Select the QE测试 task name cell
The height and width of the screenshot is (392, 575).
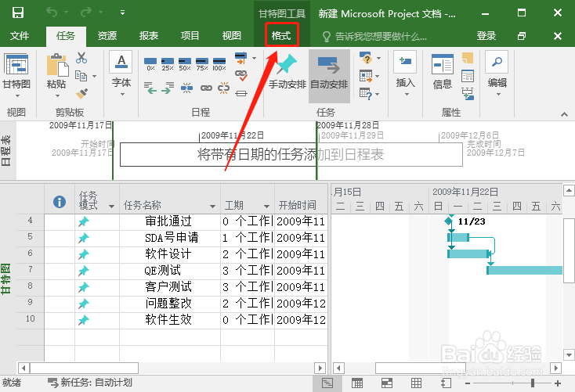[x=170, y=271]
